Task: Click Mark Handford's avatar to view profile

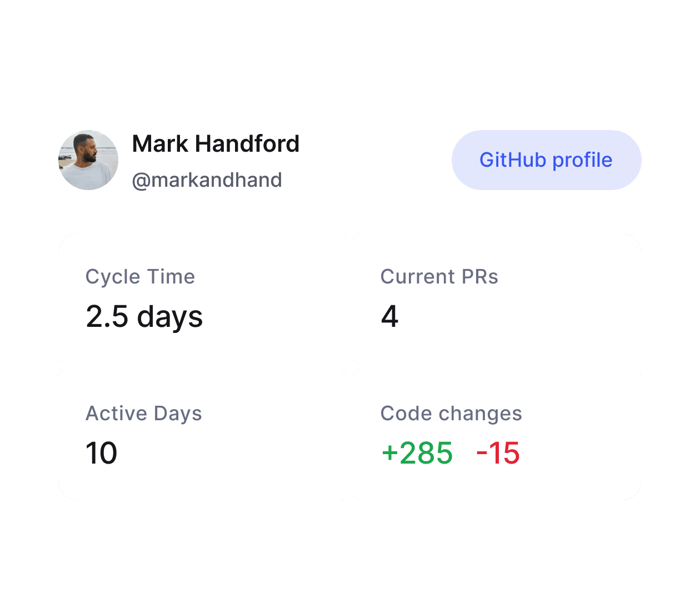Action: click(88, 160)
